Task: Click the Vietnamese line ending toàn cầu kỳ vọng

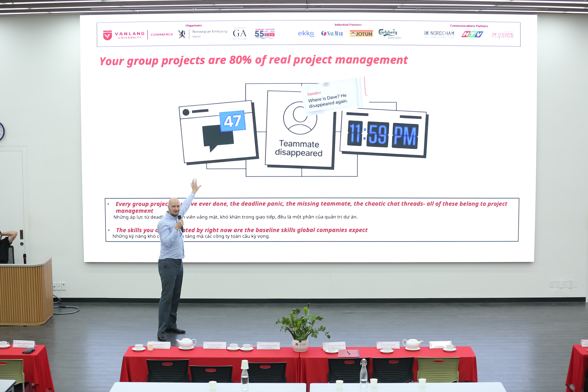Action: 191,236
